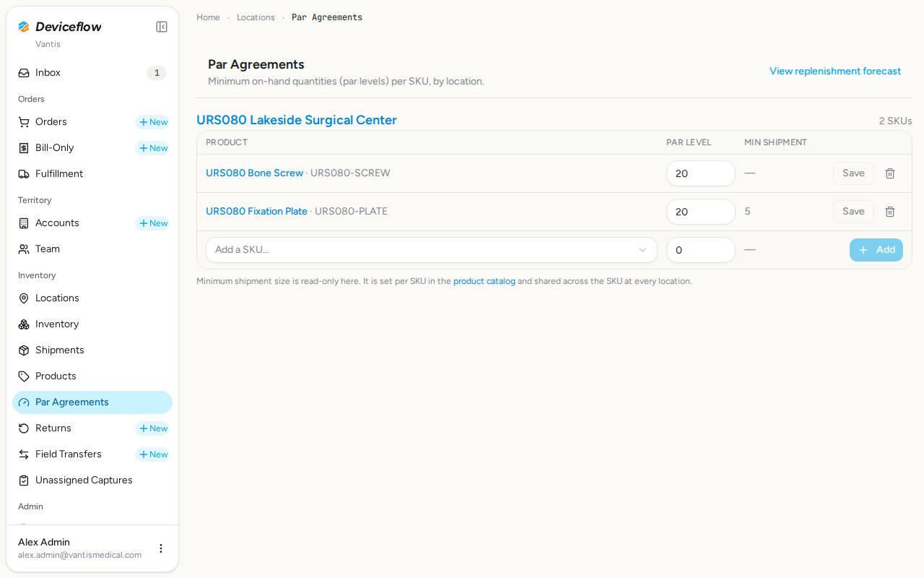Image resolution: width=924 pixels, height=578 pixels.
Task: Collapse the sidebar with the panel icon
Action: [x=162, y=27]
